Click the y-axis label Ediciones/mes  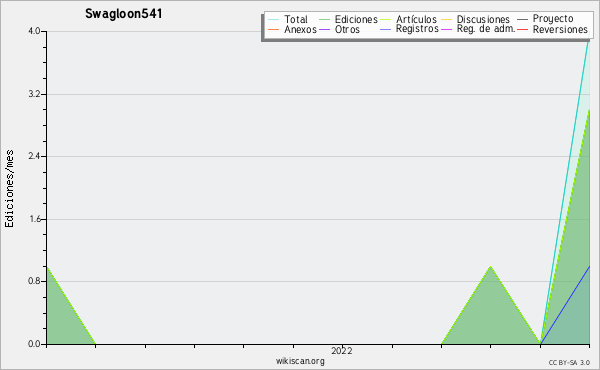pos(9,189)
